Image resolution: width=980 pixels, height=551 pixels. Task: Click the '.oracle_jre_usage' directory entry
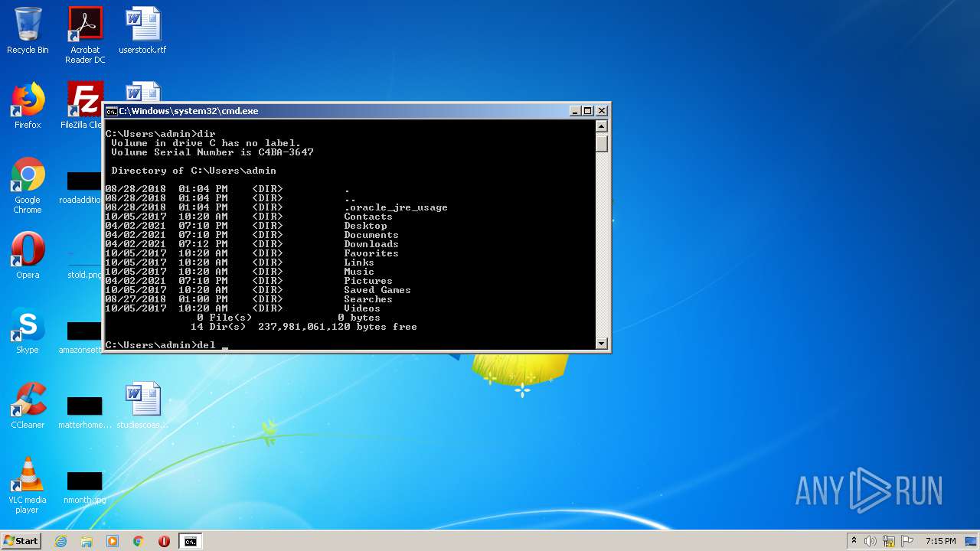396,207
